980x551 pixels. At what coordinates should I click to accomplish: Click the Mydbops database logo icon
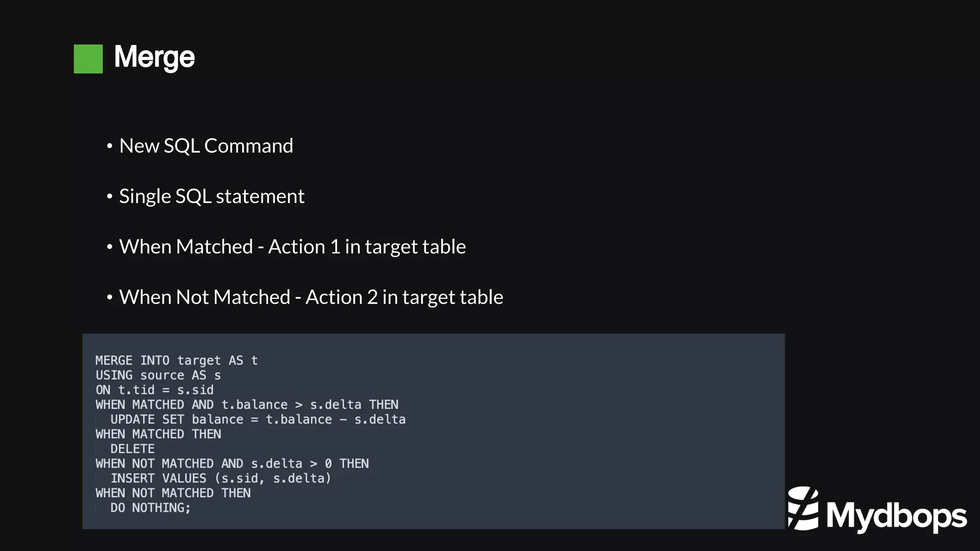(x=803, y=508)
